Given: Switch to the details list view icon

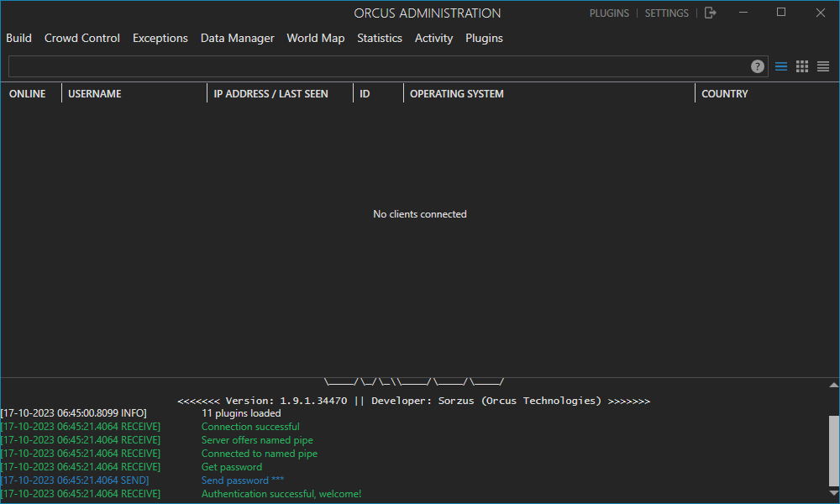Looking at the screenshot, I should [781, 66].
